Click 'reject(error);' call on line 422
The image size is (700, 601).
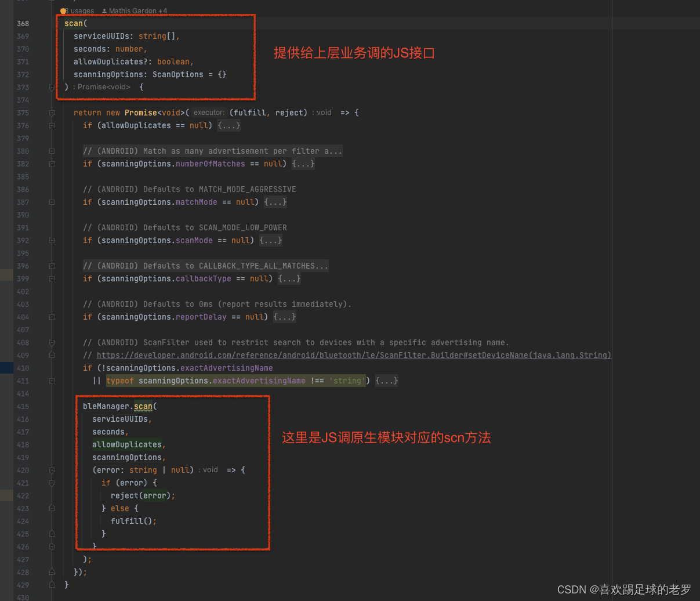[143, 496]
